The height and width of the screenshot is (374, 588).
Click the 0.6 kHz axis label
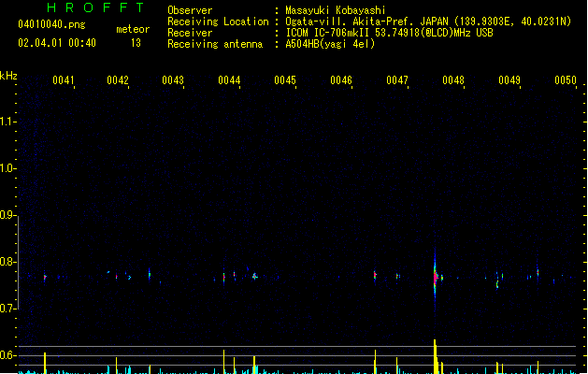pyautogui.click(x=7, y=355)
